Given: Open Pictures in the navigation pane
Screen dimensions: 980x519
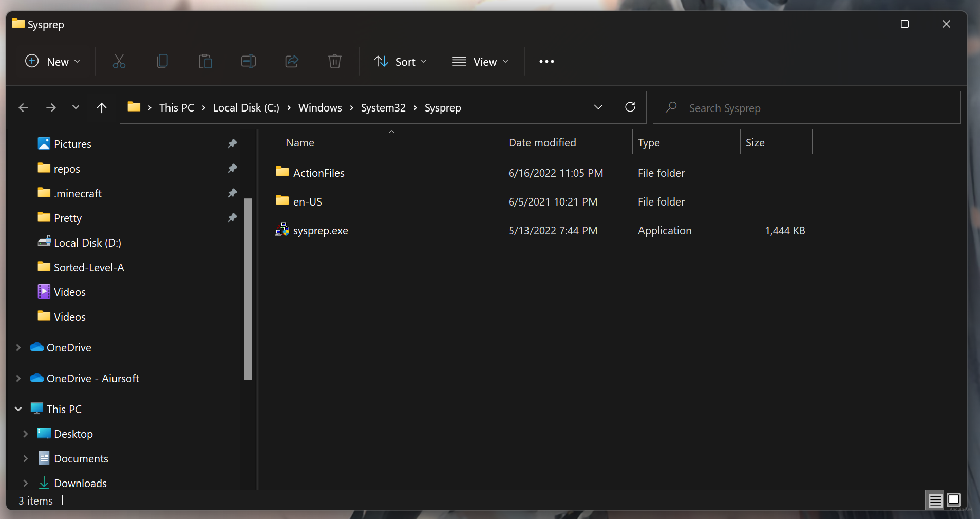Looking at the screenshot, I should 72,144.
